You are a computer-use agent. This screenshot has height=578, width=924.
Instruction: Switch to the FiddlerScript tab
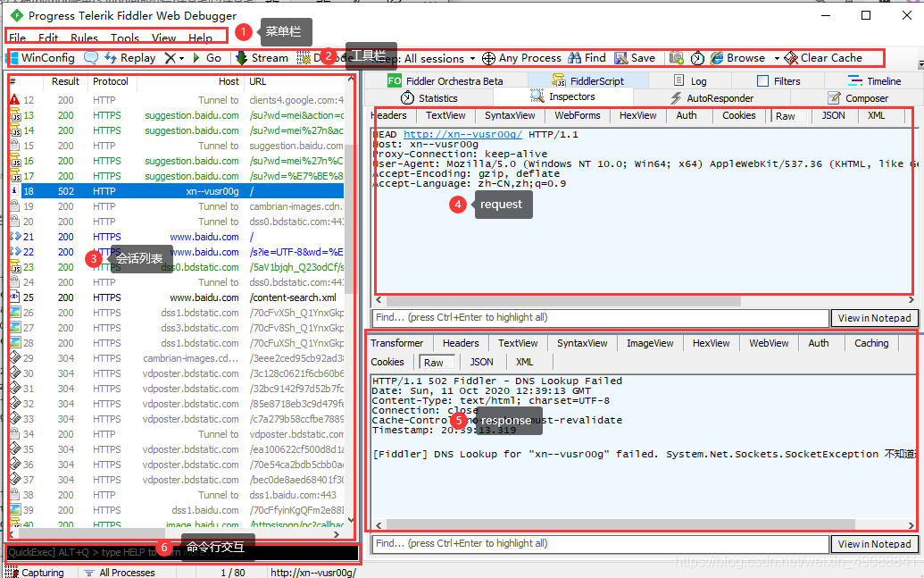coord(587,80)
